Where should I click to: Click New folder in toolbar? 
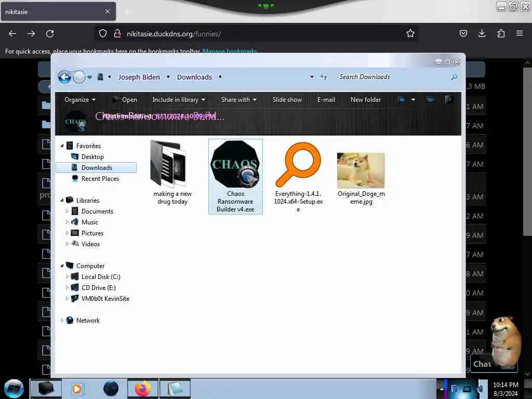[366, 100]
